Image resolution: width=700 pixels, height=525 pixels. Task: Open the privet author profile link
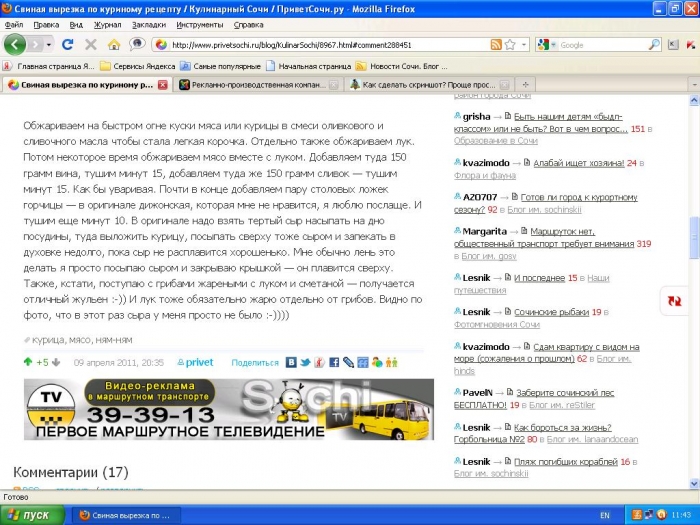(198, 363)
